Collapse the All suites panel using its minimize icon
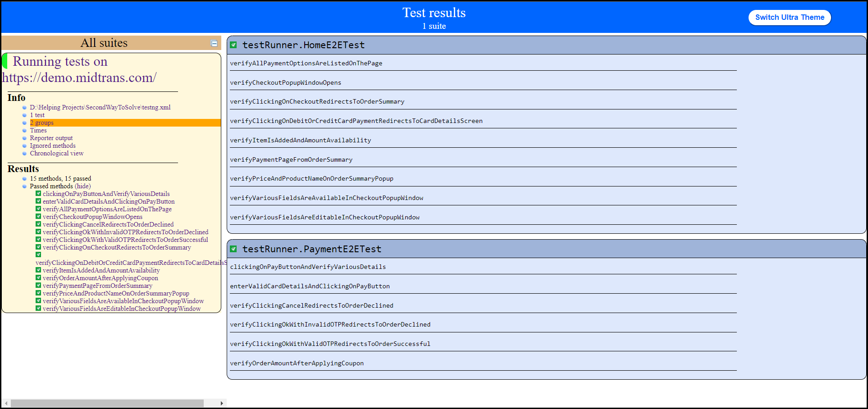 tap(214, 43)
